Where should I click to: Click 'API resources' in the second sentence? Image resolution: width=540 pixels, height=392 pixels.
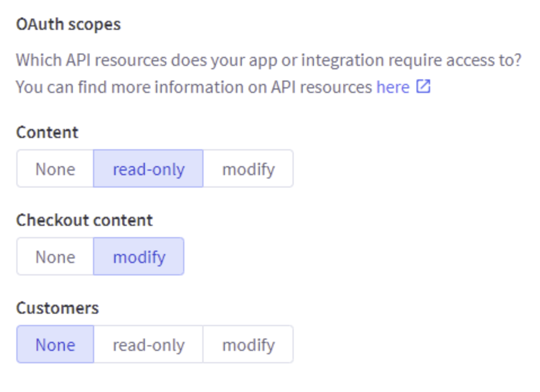tap(322, 87)
